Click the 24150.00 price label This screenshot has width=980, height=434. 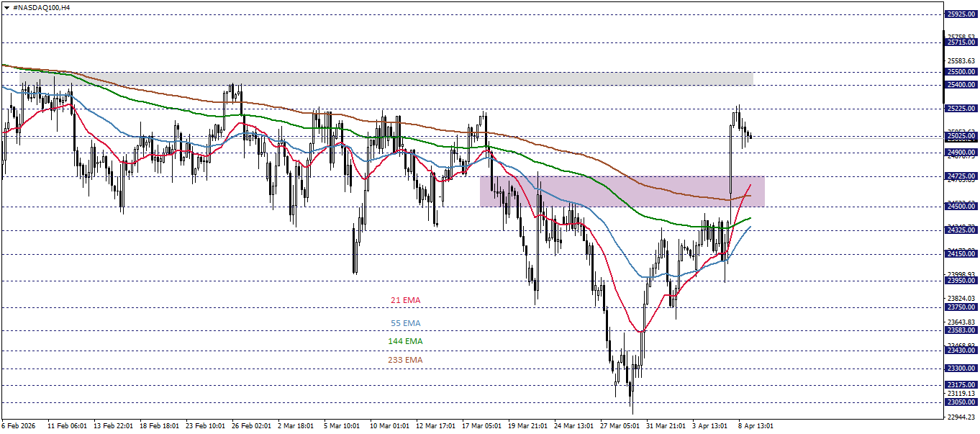pyautogui.click(x=960, y=253)
